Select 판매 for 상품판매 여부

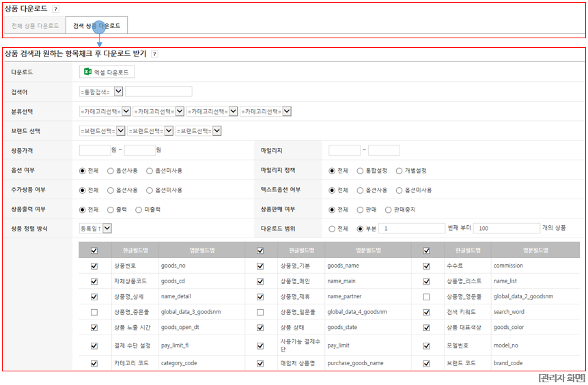[x=360, y=210]
